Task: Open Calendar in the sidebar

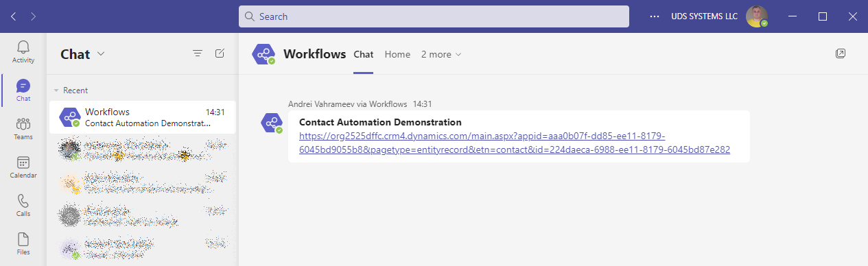Action: click(23, 167)
